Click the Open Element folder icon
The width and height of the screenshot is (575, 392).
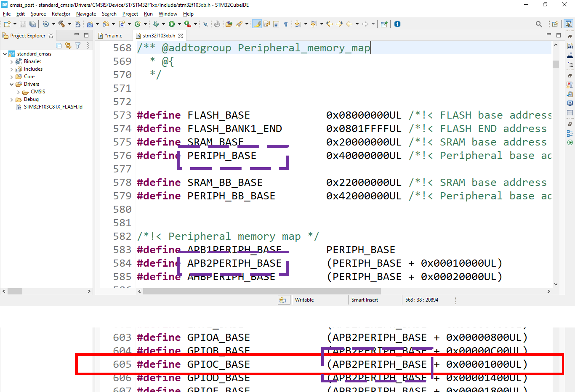coord(229,24)
